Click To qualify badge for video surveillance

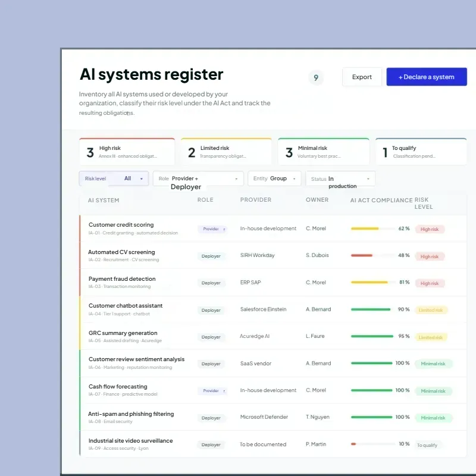coord(427,445)
